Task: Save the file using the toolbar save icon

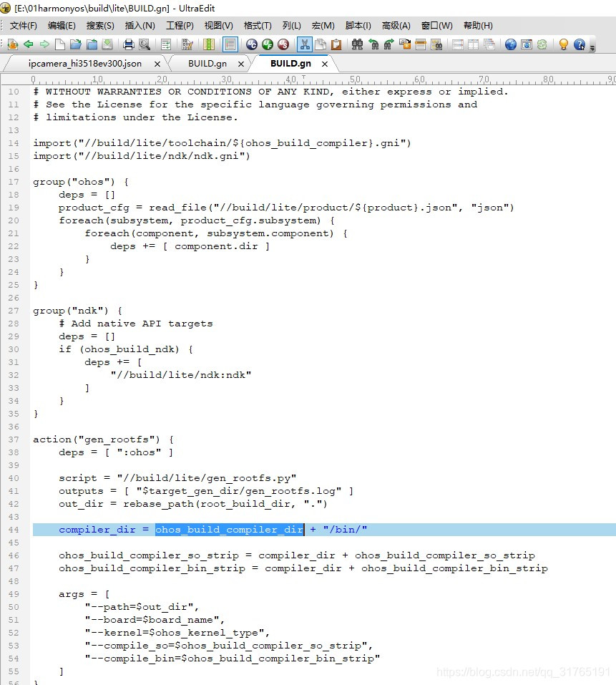Action: click(107, 44)
